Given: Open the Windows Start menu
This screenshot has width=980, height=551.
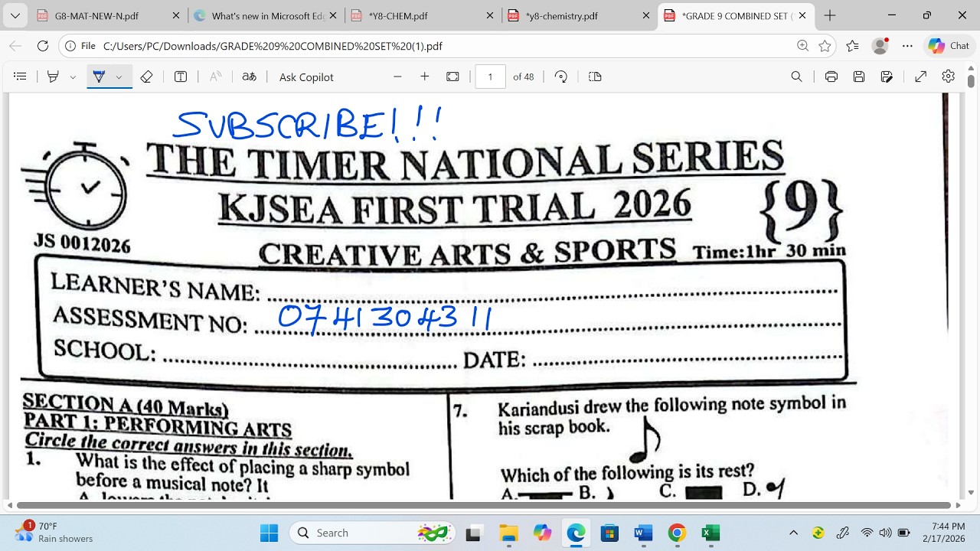Looking at the screenshot, I should click(269, 533).
